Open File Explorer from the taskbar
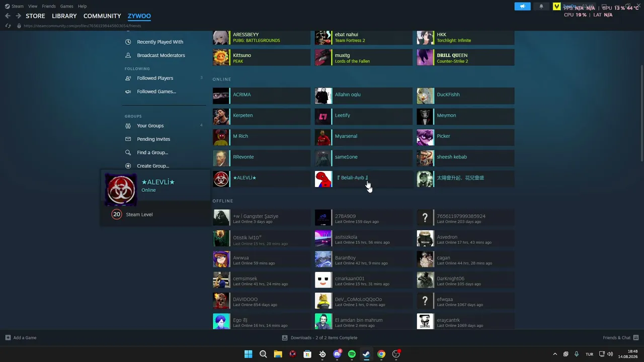644x362 pixels. coord(278,354)
